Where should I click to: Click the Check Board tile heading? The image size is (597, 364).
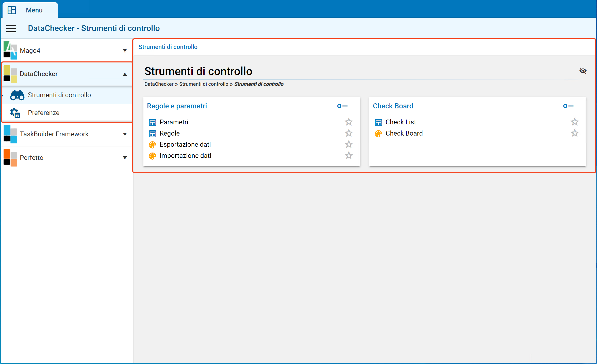(x=393, y=106)
